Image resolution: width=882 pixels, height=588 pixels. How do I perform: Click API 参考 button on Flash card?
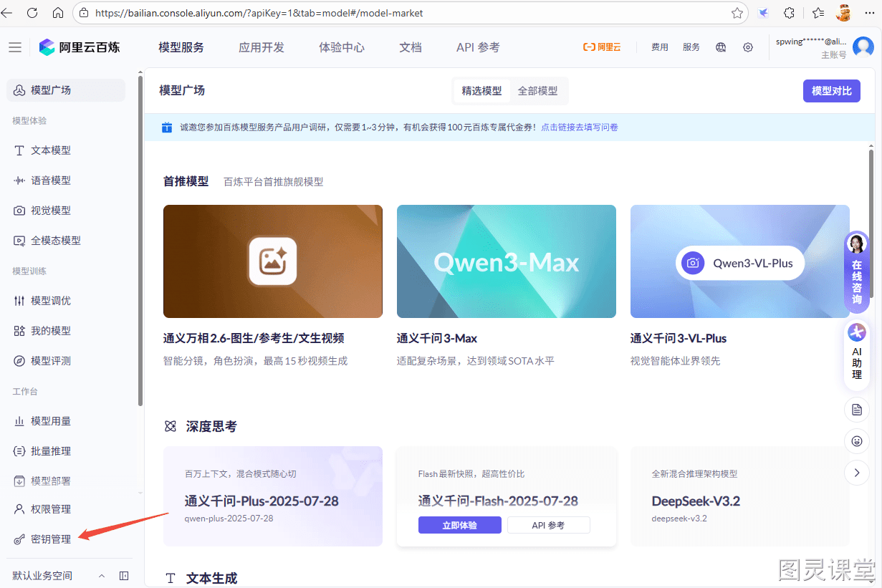(x=548, y=525)
